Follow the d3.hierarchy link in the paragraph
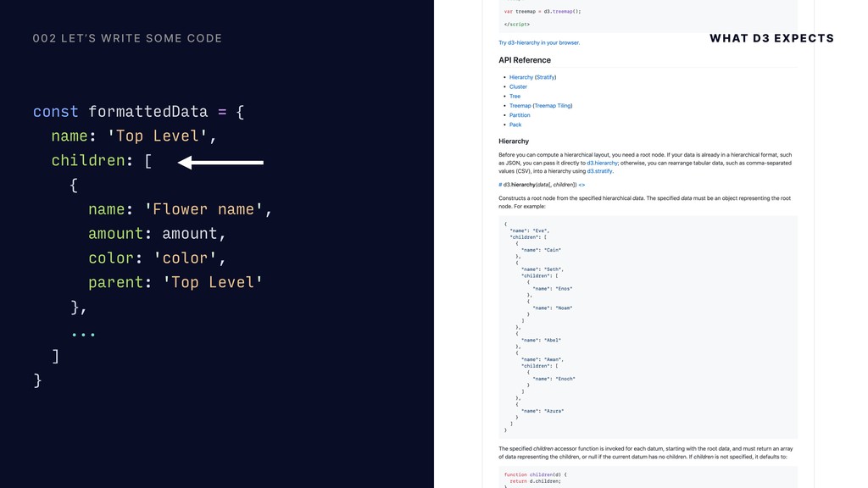868x488 pixels. pos(603,164)
